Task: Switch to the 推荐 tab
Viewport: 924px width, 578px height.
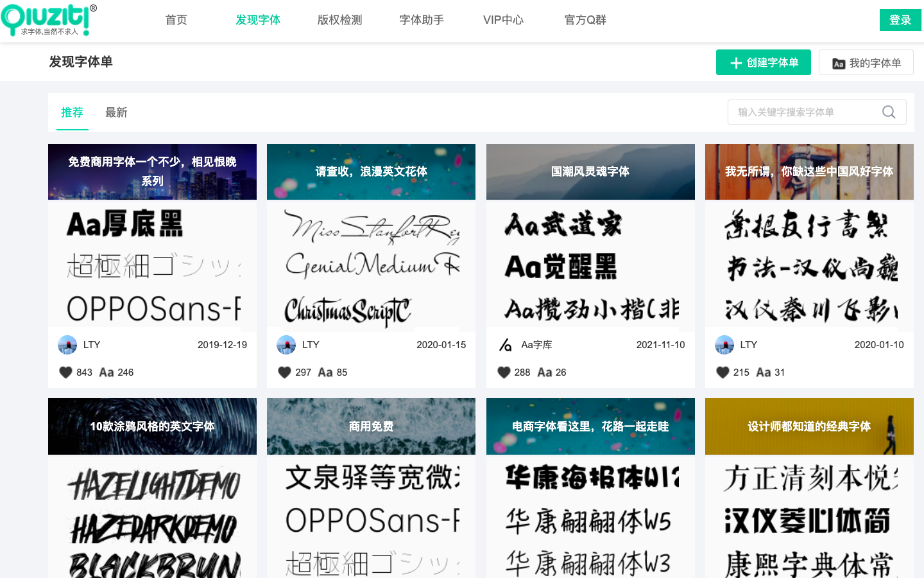Action: 73,112
